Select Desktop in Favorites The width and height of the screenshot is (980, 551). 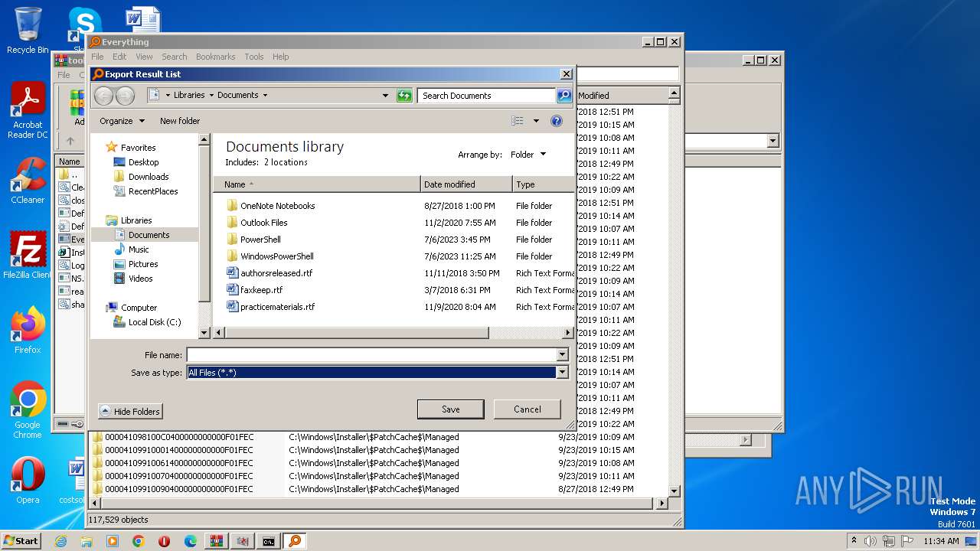(143, 162)
